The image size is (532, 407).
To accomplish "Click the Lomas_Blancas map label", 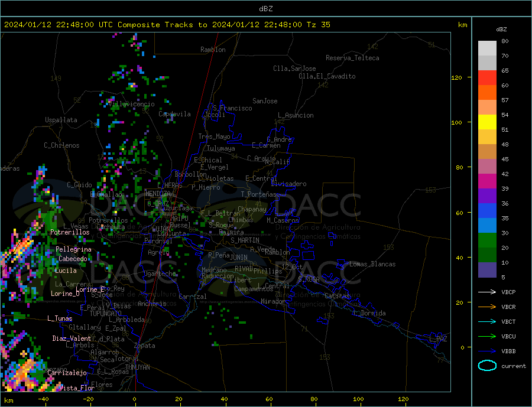I will coord(372,264).
